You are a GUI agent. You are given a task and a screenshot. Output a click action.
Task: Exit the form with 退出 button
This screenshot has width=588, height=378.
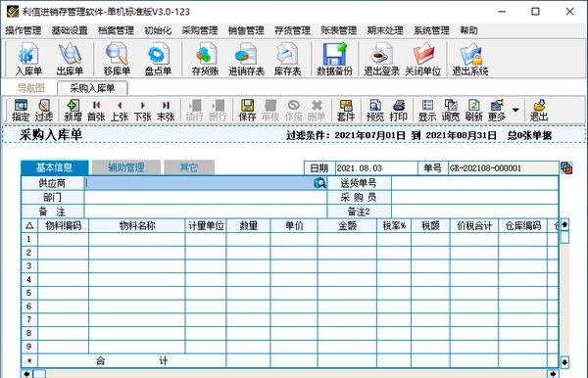coord(539,111)
